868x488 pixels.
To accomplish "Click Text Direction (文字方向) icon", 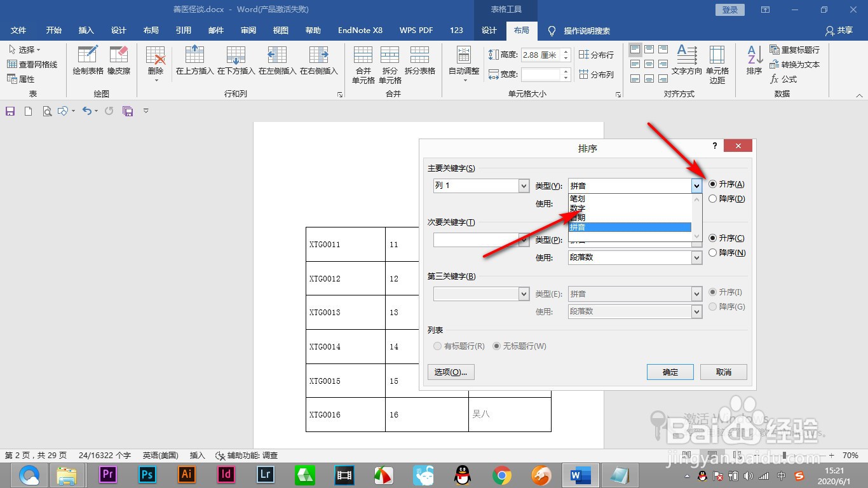I will coord(686,61).
